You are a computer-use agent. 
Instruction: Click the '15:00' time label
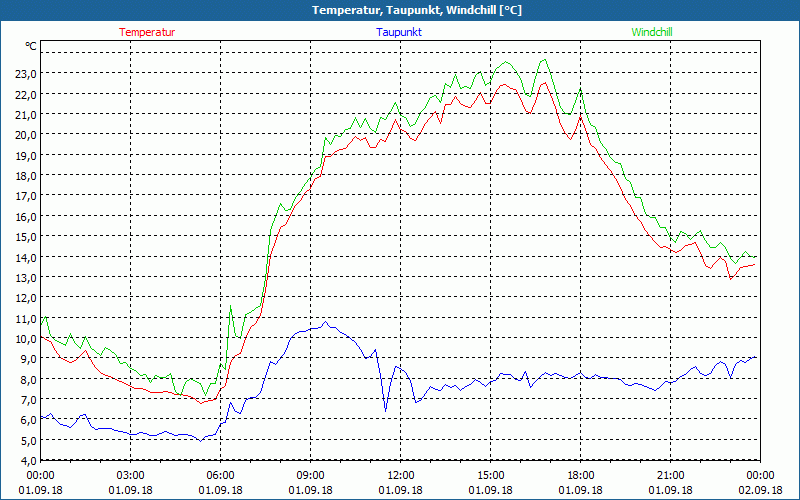pyautogui.click(x=490, y=476)
